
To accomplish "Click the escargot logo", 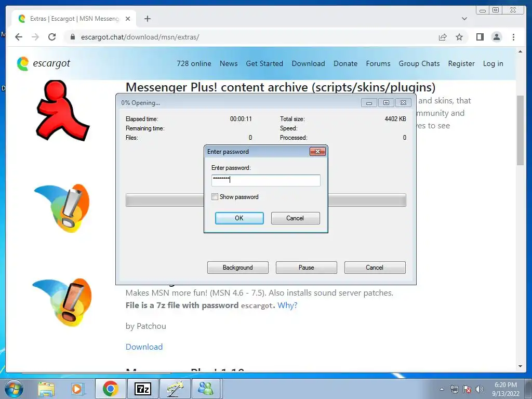I will tap(44, 63).
